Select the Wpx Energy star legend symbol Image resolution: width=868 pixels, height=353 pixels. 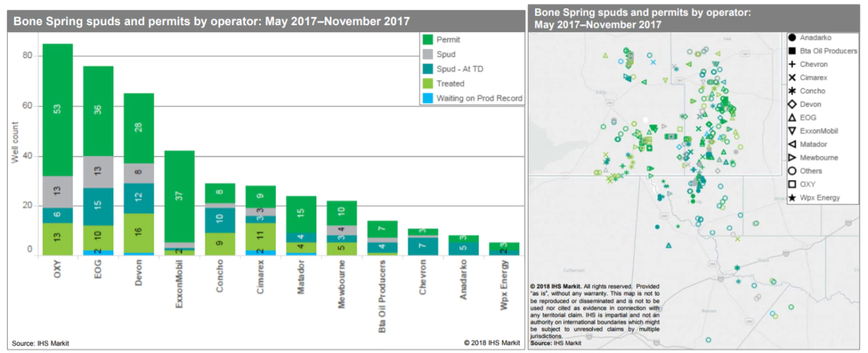pos(791,198)
